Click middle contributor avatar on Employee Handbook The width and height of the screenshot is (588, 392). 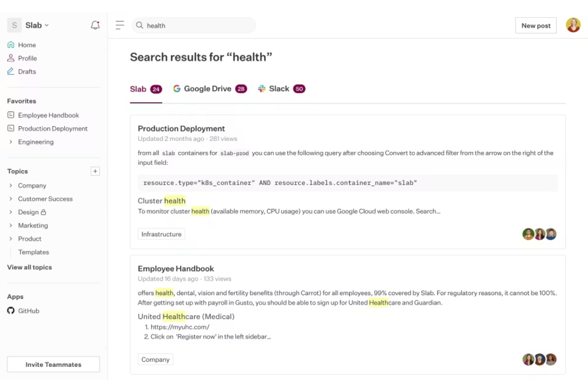540,359
